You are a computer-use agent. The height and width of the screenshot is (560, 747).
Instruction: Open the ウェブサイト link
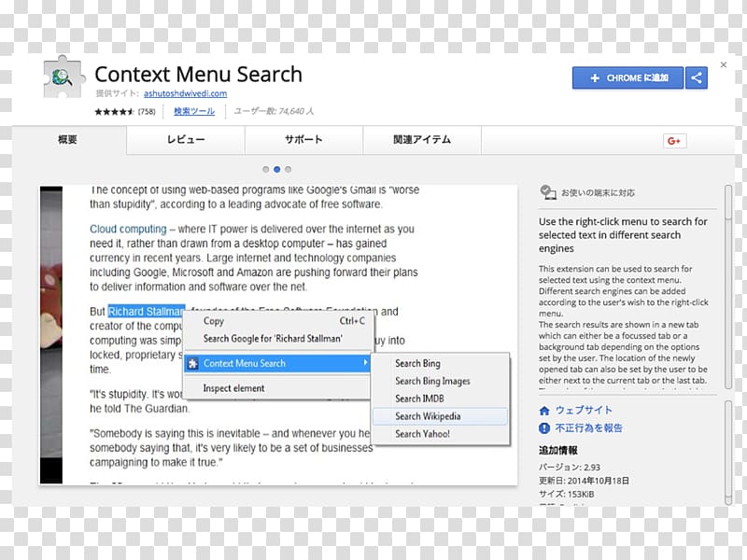coord(584,410)
